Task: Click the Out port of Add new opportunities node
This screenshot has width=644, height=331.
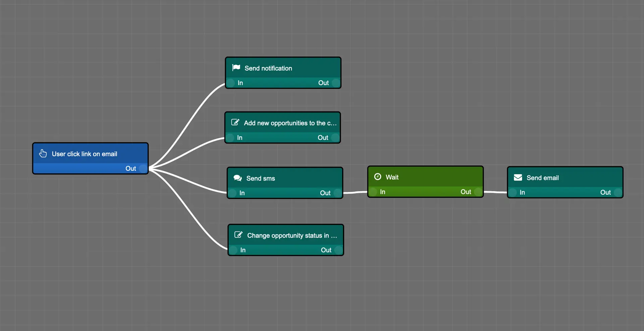Action: click(335, 138)
